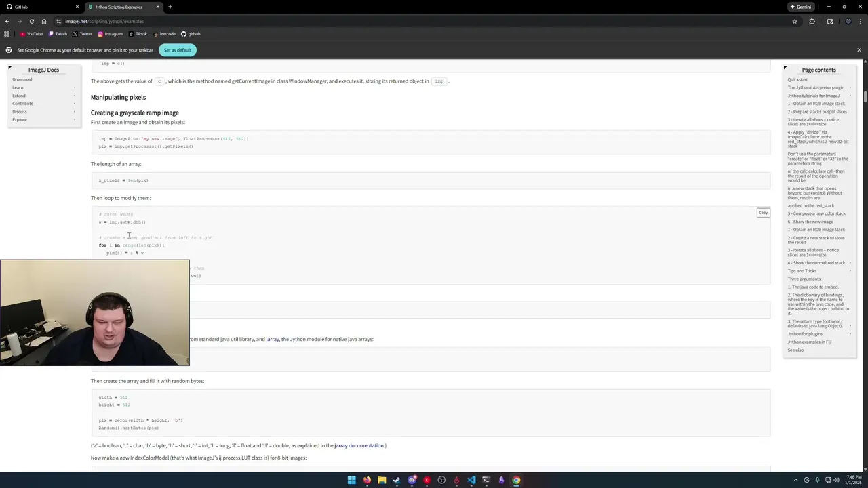Reload the current page
868x488 pixels.
[31, 21]
